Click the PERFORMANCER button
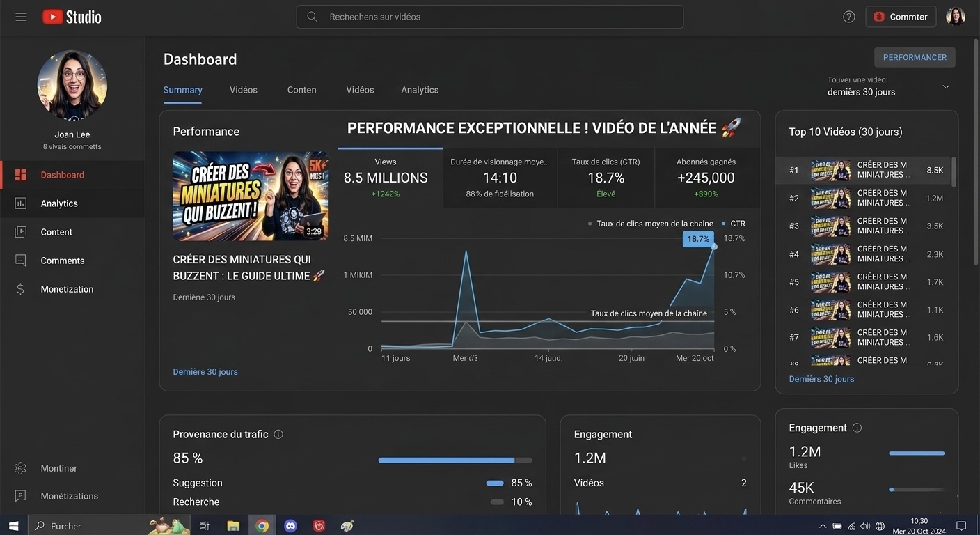Viewport: 980px width, 535px height. tap(914, 57)
